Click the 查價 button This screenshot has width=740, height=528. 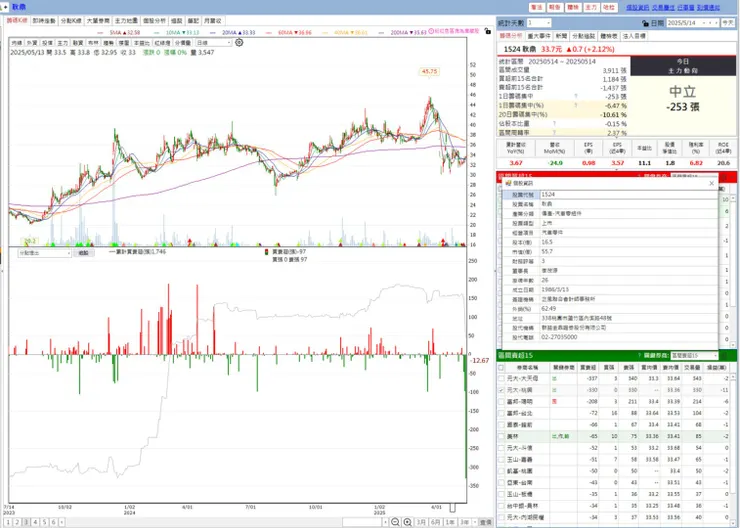pyautogui.click(x=486, y=522)
